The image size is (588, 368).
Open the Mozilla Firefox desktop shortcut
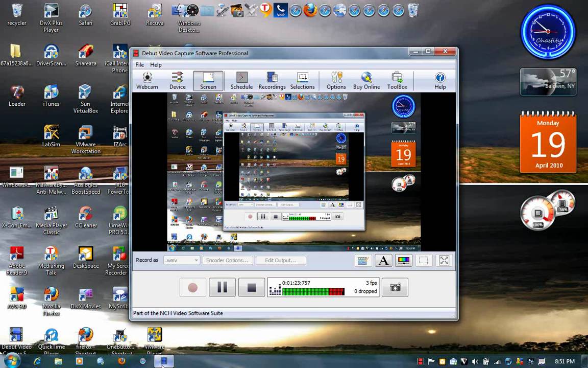click(x=51, y=302)
